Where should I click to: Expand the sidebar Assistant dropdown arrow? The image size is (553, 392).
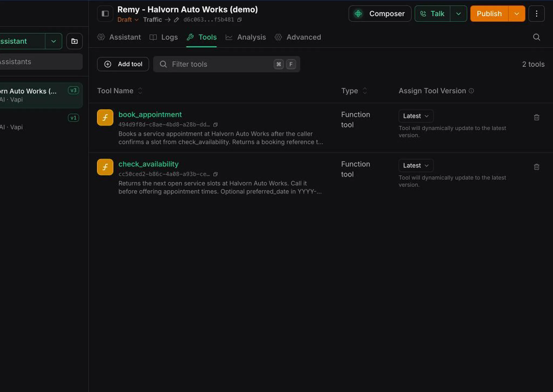coord(53,41)
